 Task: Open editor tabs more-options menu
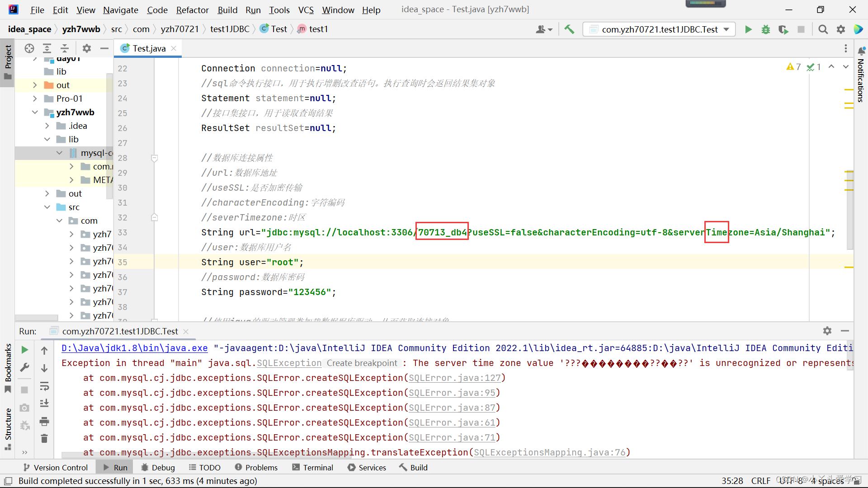845,48
